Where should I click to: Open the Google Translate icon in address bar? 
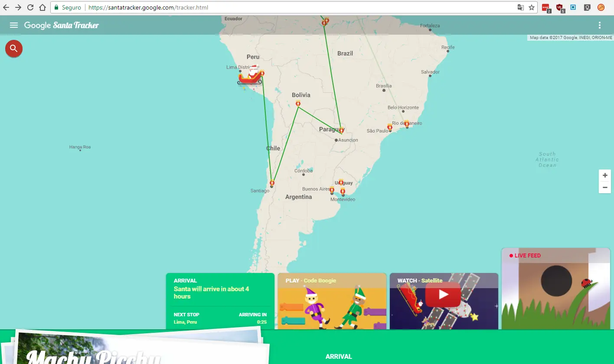[x=520, y=7]
